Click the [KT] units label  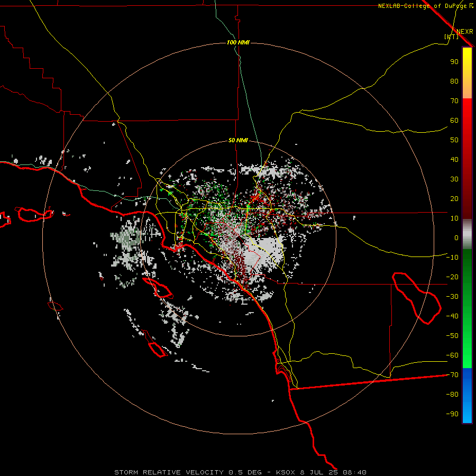click(451, 36)
